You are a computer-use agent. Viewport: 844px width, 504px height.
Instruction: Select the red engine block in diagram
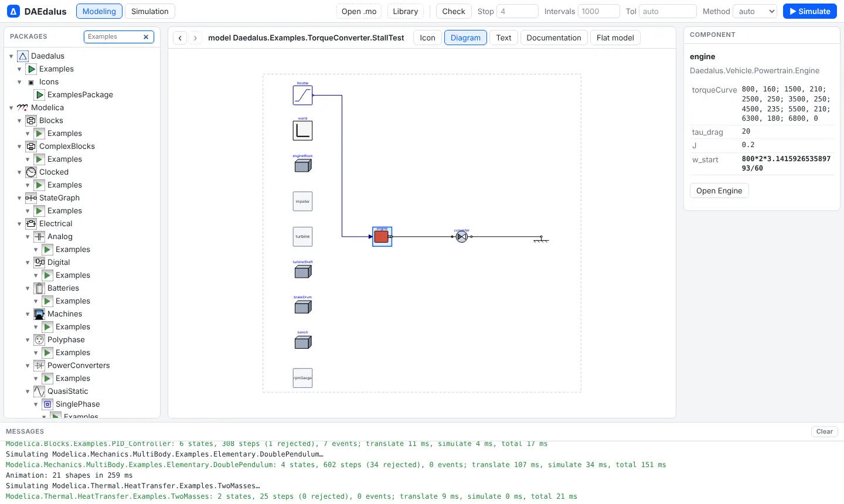click(x=382, y=236)
